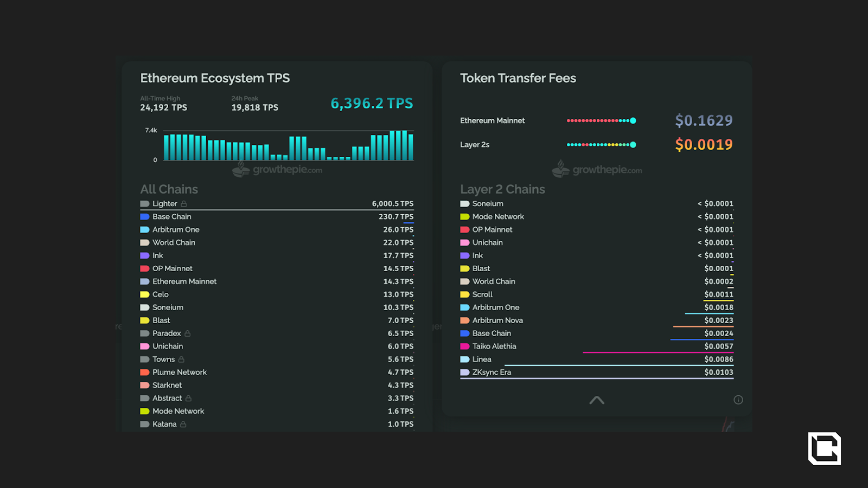Click the ZKsync Era color swatch
This screenshot has height=488, width=868.
click(x=465, y=373)
